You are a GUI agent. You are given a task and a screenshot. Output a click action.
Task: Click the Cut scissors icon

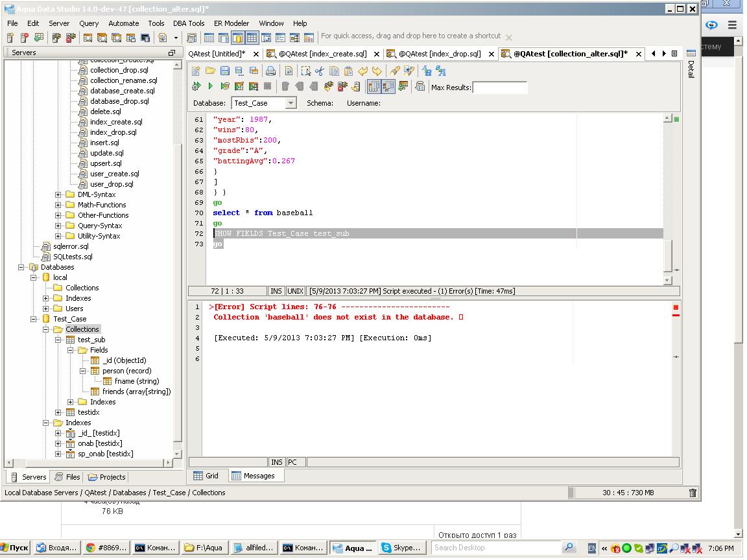(x=319, y=71)
